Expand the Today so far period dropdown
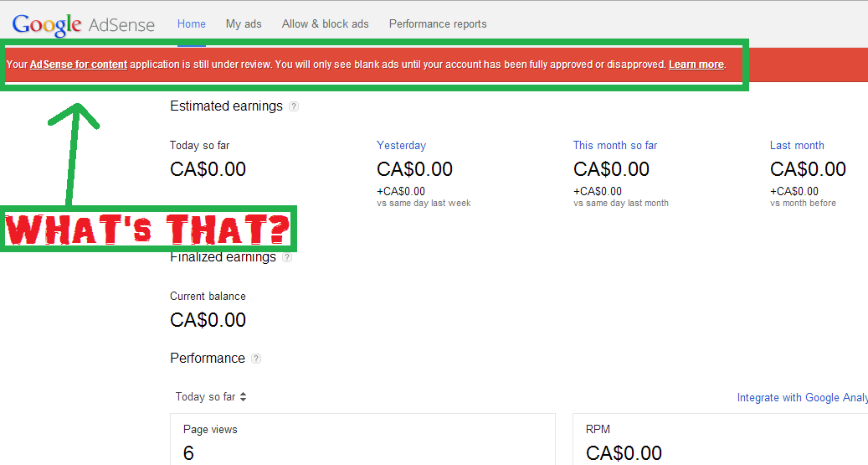Image resolution: width=868 pixels, height=465 pixels. coord(211,397)
